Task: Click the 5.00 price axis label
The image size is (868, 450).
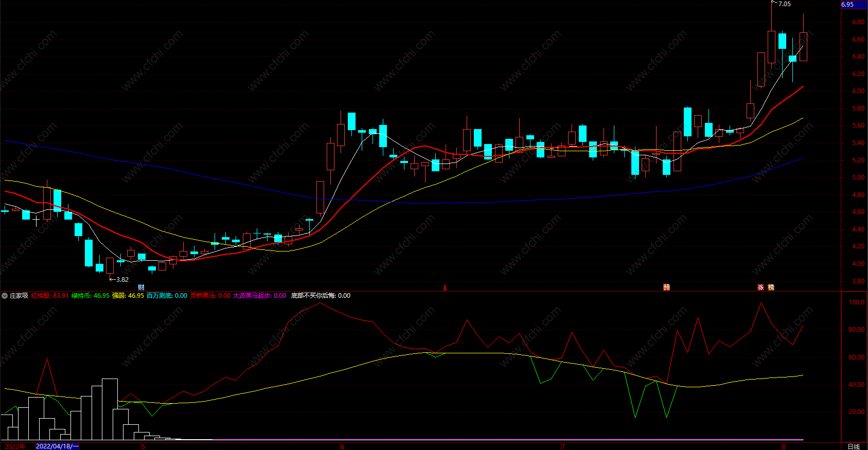Action: click(x=858, y=177)
